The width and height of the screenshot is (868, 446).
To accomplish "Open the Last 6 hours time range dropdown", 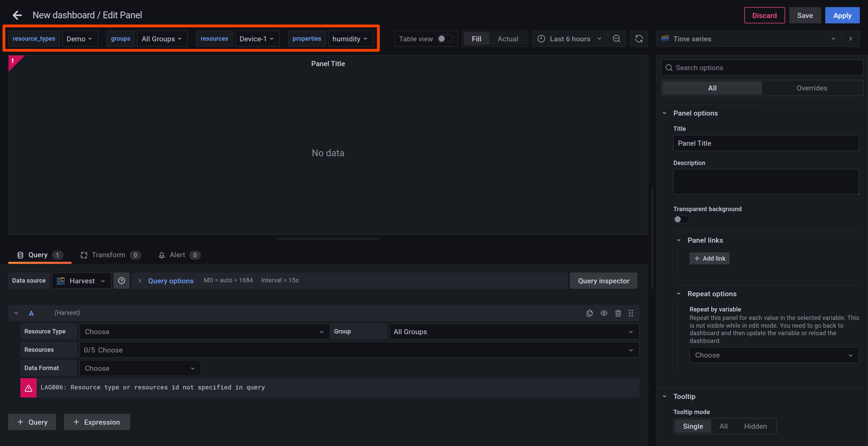I will click(570, 39).
